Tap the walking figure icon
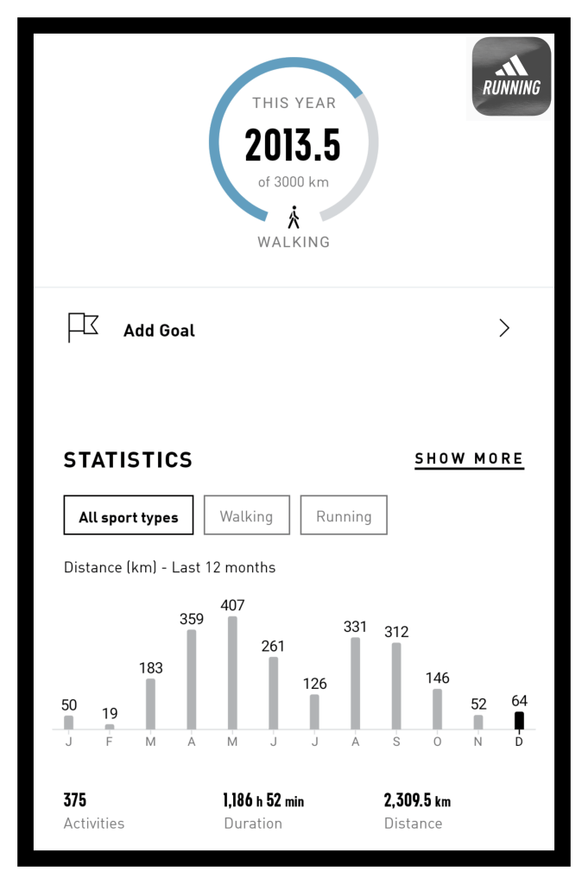This screenshot has width=588, height=884. [x=294, y=217]
